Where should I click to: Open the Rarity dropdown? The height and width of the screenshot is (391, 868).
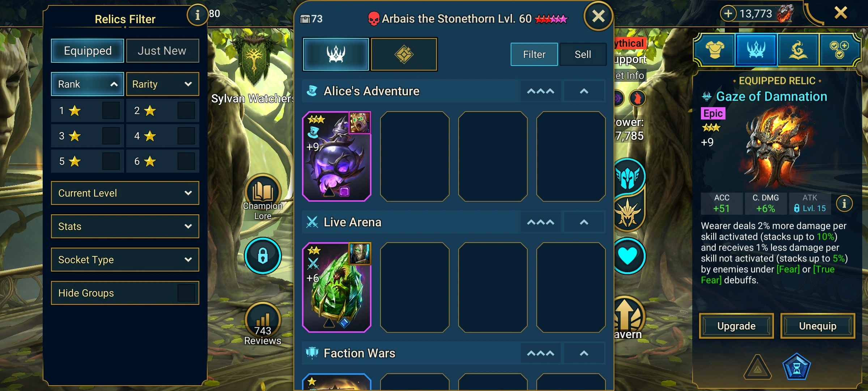(x=162, y=84)
